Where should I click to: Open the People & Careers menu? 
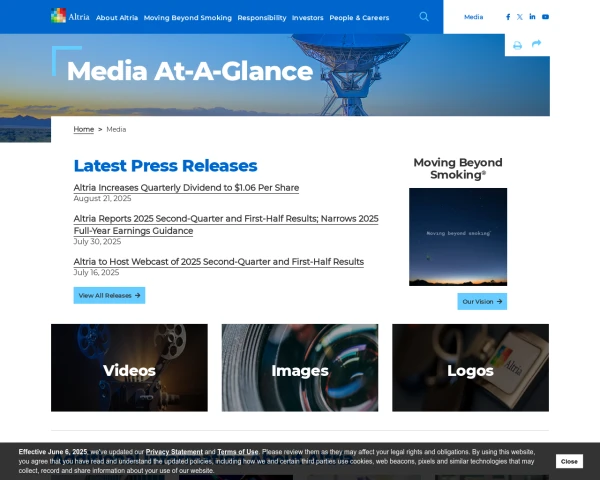[359, 18]
